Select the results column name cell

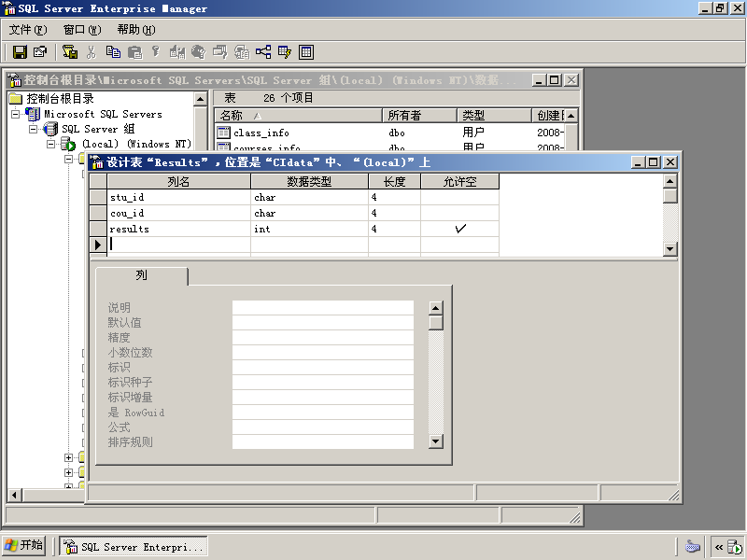click(x=178, y=229)
